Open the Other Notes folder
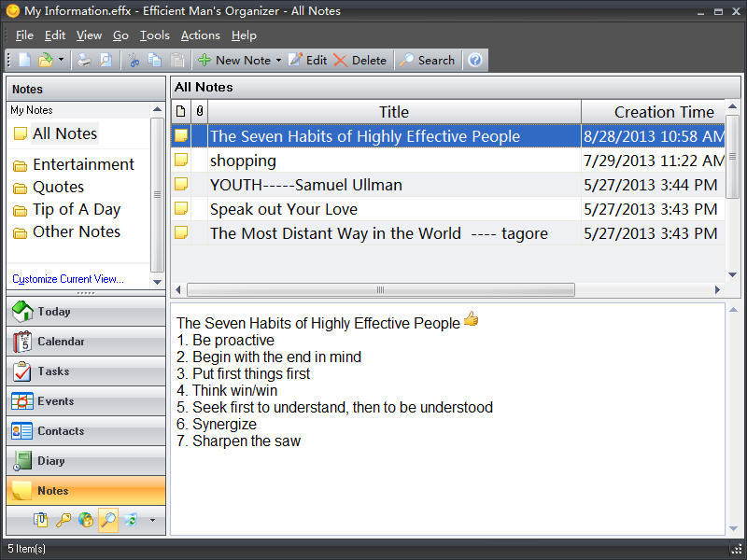Image resolution: width=747 pixels, height=560 pixels. tap(77, 231)
